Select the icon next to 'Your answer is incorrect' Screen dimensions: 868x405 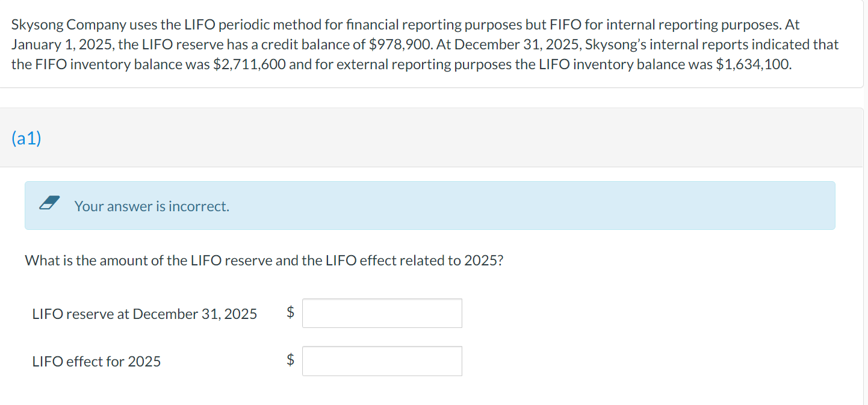(50, 204)
